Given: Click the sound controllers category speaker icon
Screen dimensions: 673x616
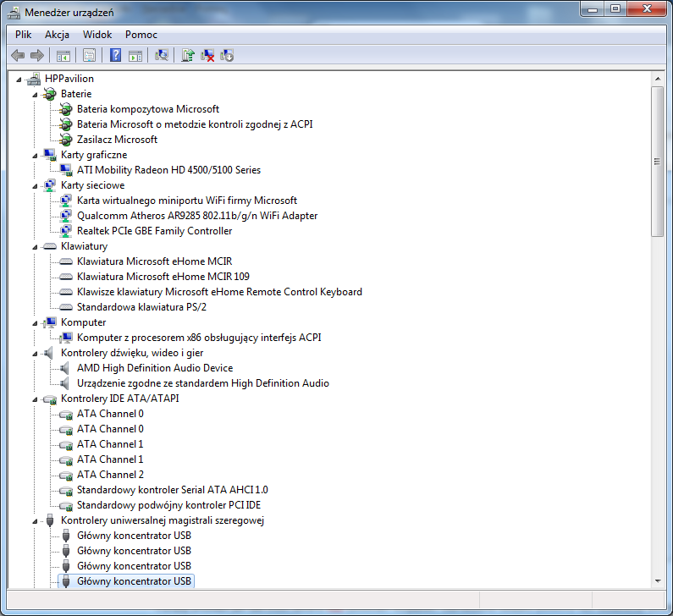Looking at the screenshot, I should [49, 353].
